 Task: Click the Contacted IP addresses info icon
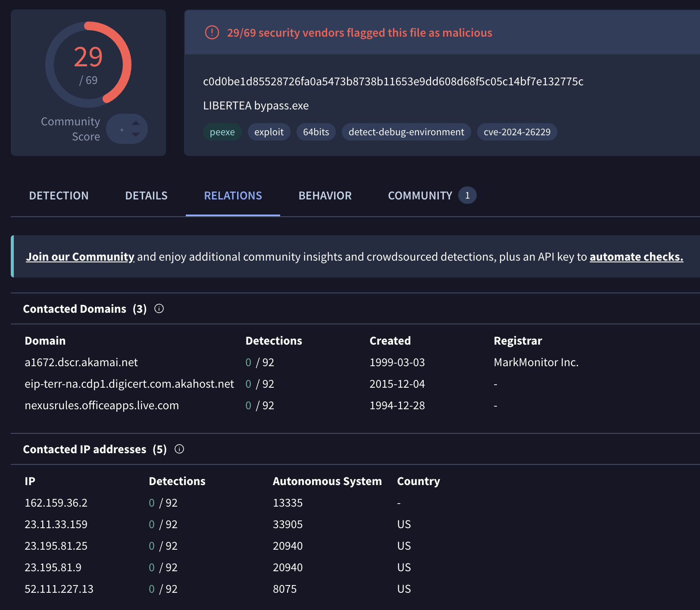click(179, 449)
